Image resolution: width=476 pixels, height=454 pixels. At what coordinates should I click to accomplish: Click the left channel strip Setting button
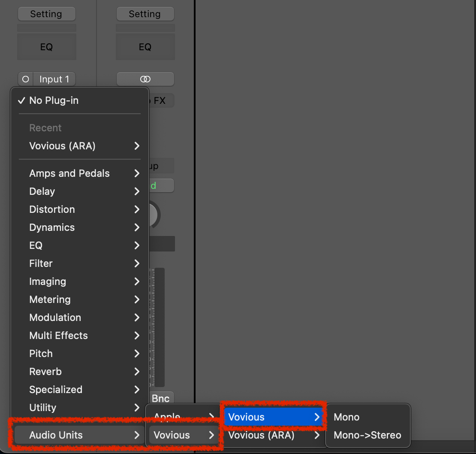pyautogui.click(x=46, y=14)
